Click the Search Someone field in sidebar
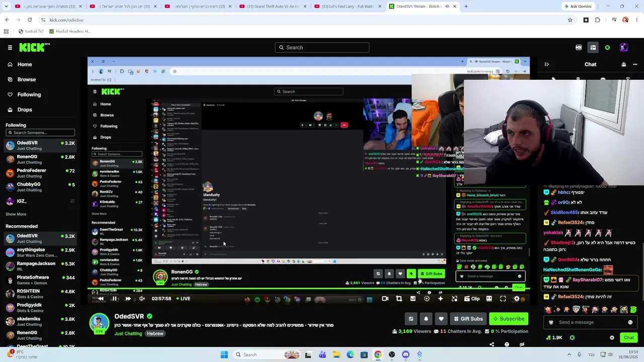 point(40,133)
